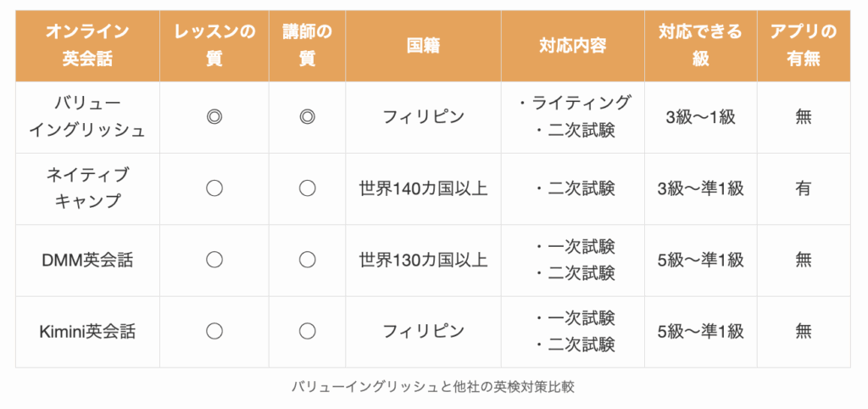Image resolution: width=868 pixels, height=409 pixels.
Task: Select the レッスンの質 header cell
Action: pyautogui.click(x=214, y=46)
